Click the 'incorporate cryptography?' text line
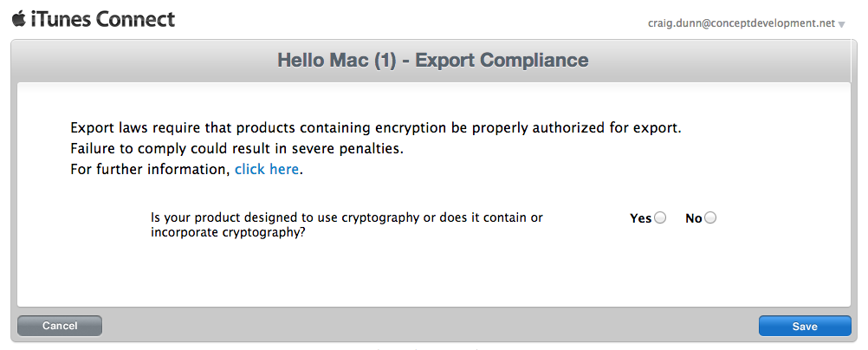Viewport: 868px width, 350px height. 229,232
